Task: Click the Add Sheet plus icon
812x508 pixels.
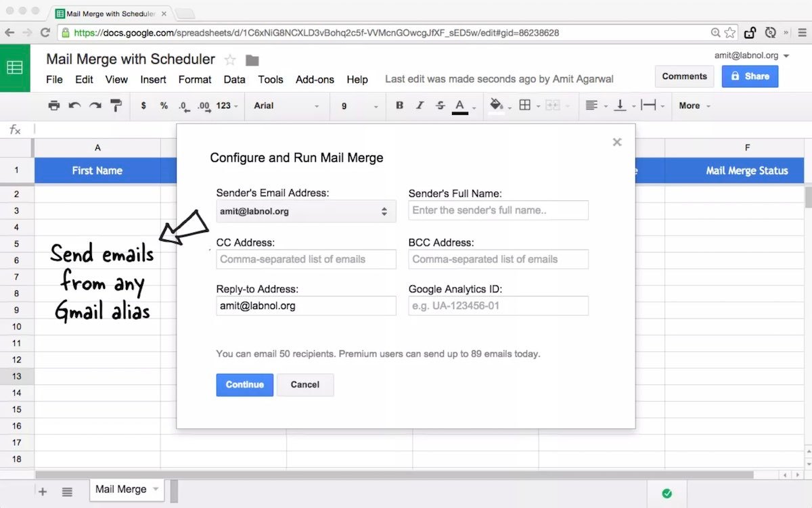Action: [43, 492]
